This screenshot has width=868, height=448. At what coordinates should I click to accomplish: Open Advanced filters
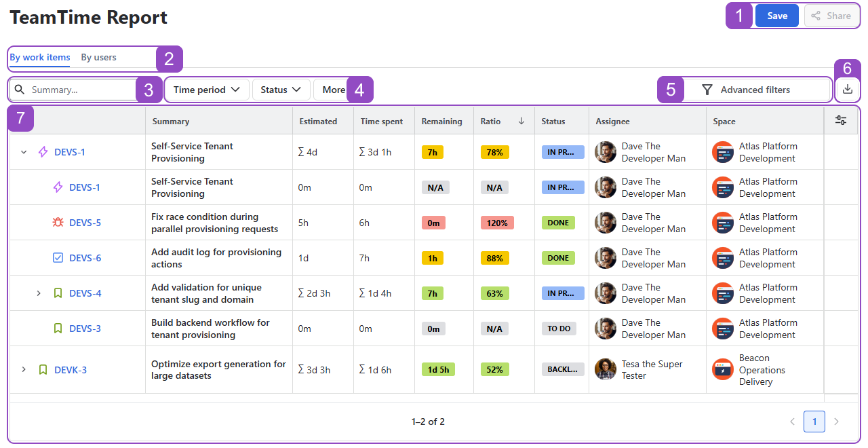click(746, 90)
